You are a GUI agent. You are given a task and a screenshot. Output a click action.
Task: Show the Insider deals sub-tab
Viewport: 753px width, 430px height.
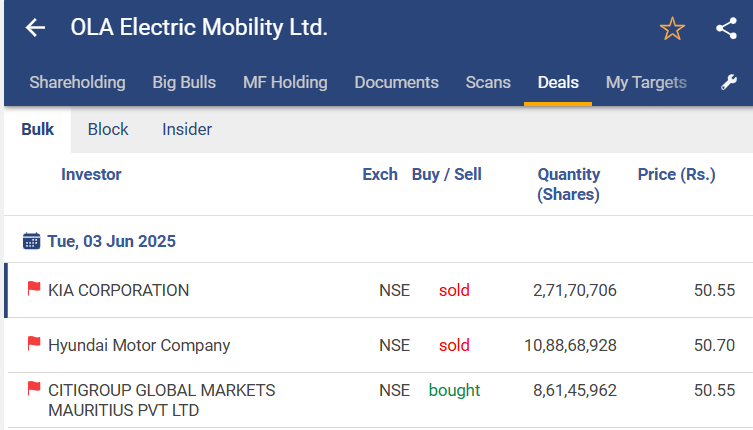187,129
